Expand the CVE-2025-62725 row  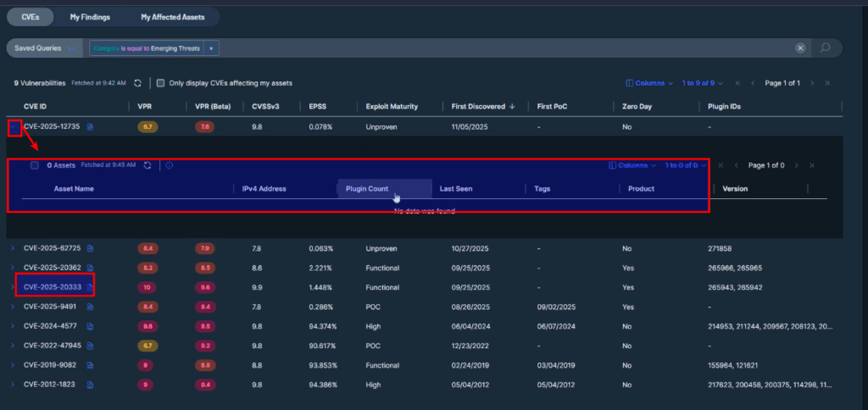tap(13, 248)
